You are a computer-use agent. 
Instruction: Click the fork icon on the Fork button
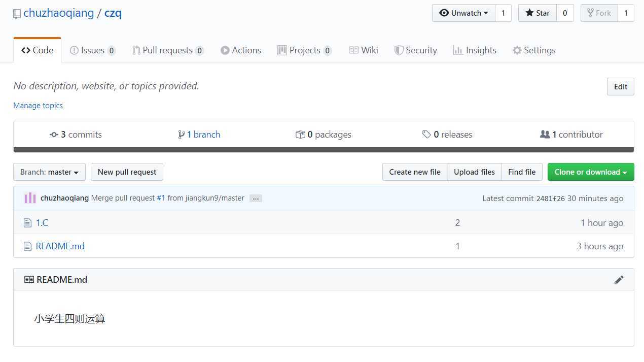pos(590,13)
